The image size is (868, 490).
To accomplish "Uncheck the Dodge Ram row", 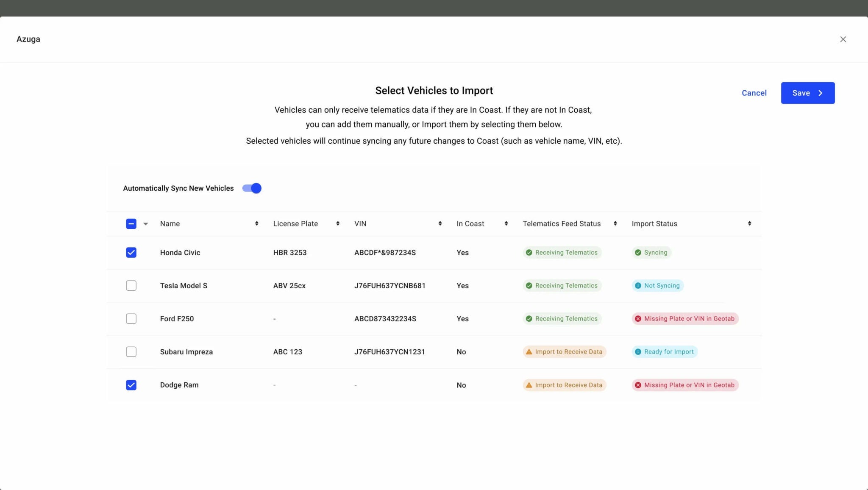I will point(131,385).
